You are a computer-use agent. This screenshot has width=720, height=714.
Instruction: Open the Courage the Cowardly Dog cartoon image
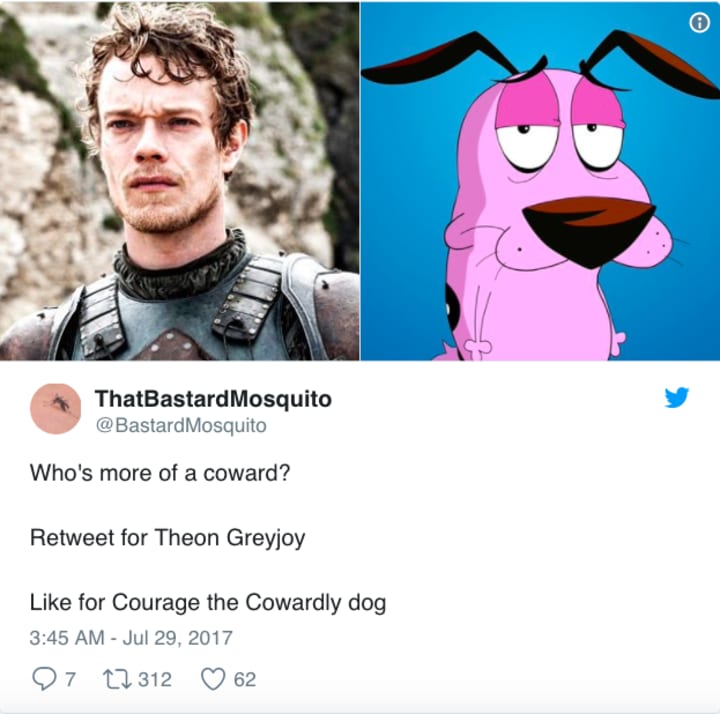click(540, 181)
